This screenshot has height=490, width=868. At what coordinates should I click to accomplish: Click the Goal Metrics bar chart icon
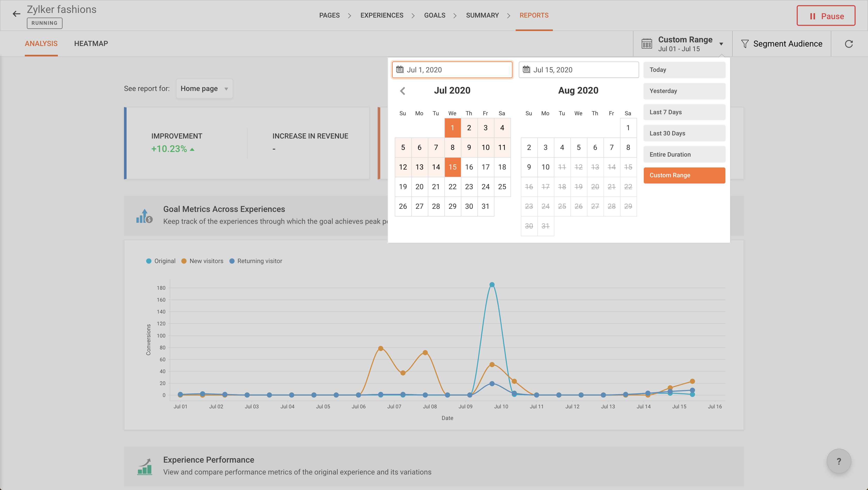144,216
